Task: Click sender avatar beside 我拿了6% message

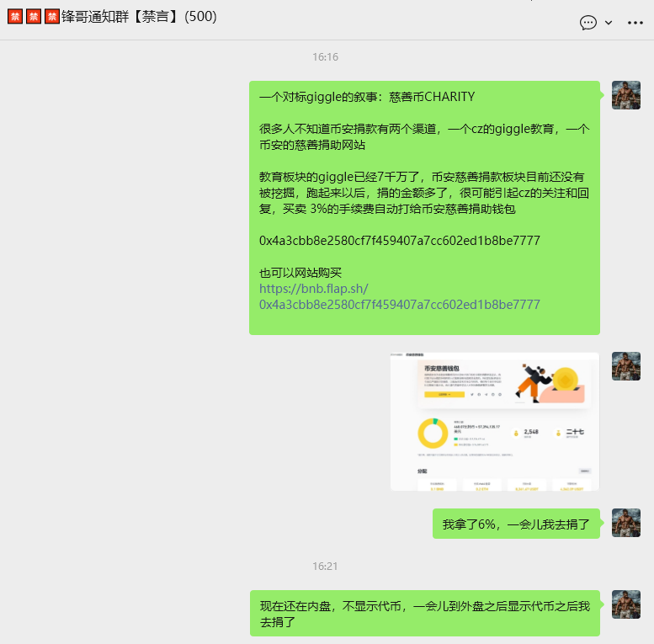Action: pyautogui.click(x=626, y=523)
